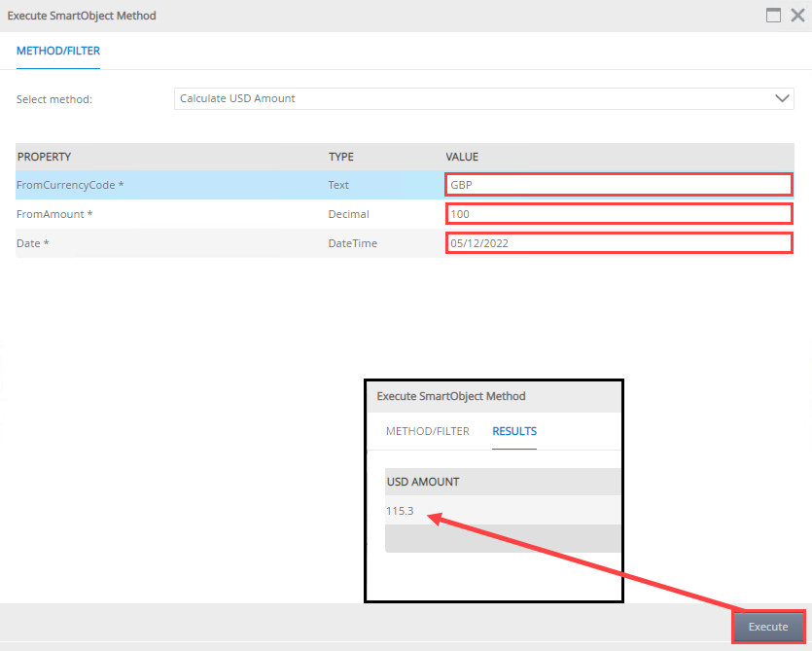The height and width of the screenshot is (651, 812).
Task: Select the FromAmount property label
Action: 54,214
